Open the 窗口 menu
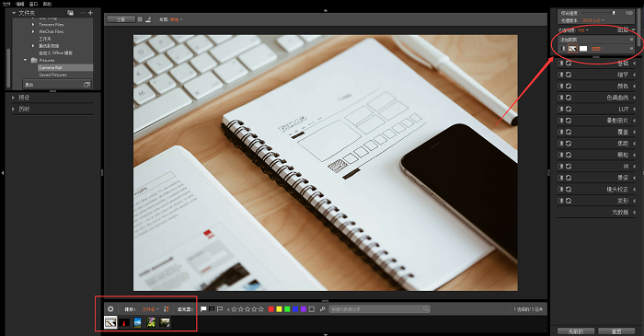This screenshot has width=644, height=336. click(x=33, y=4)
